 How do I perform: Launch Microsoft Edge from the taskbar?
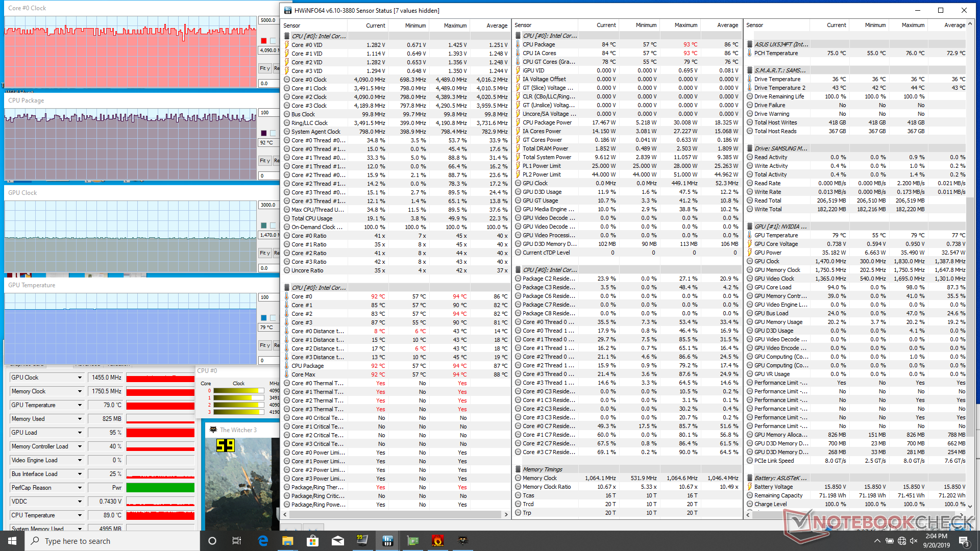coord(263,541)
